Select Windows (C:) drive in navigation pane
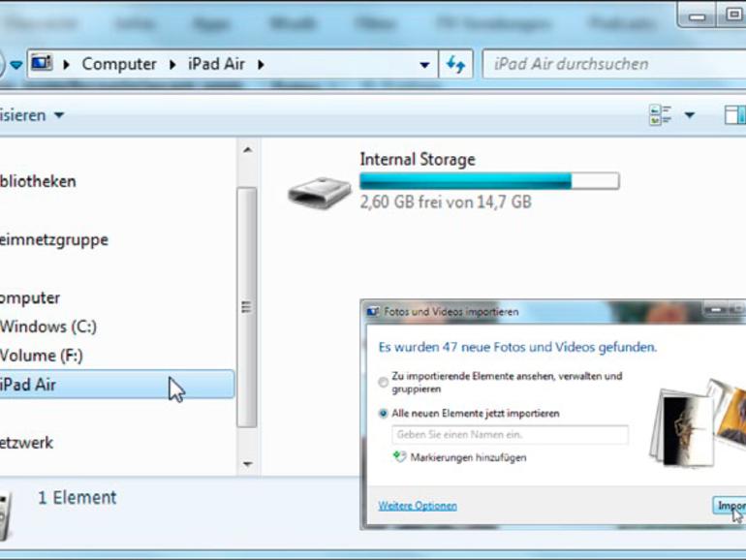 pos(48,327)
